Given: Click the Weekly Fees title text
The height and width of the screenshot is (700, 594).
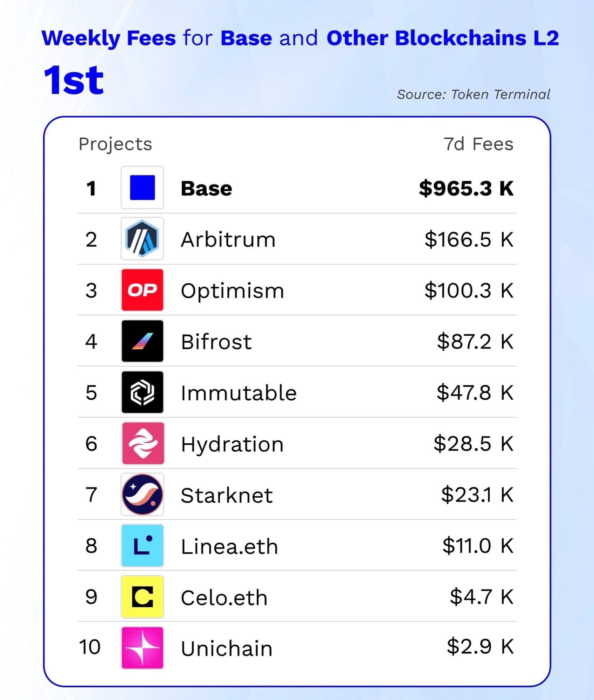Looking at the screenshot, I should [109, 38].
